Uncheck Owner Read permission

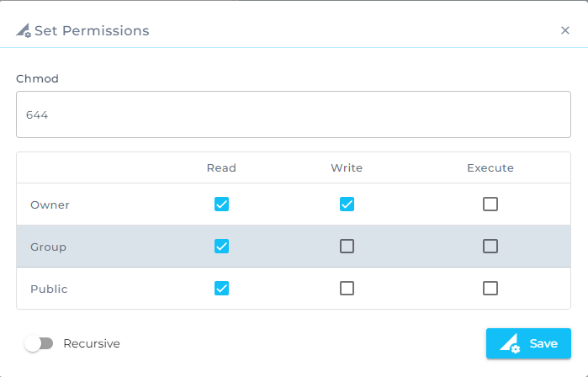(x=221, y=204)
